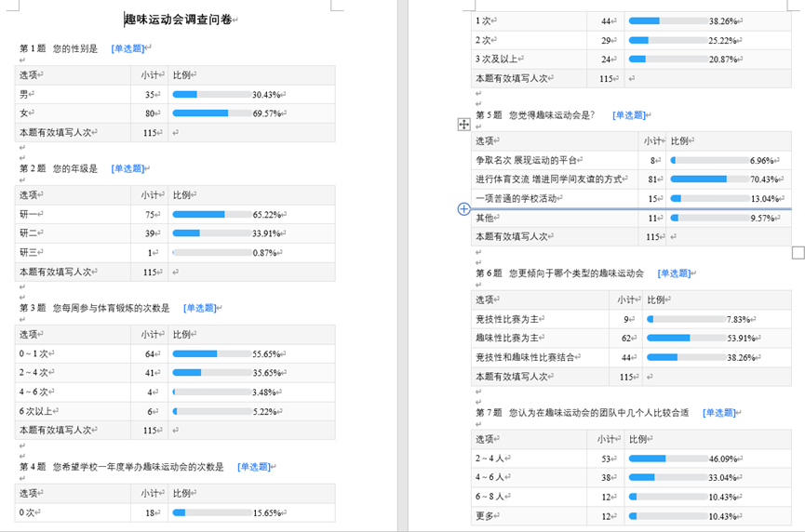Image resolution: width=805 pixels, height=532 pixels.
Task: Click the progress bar showing 30.43% for 男
Action: pyautogui.click(x=211, y=95)
